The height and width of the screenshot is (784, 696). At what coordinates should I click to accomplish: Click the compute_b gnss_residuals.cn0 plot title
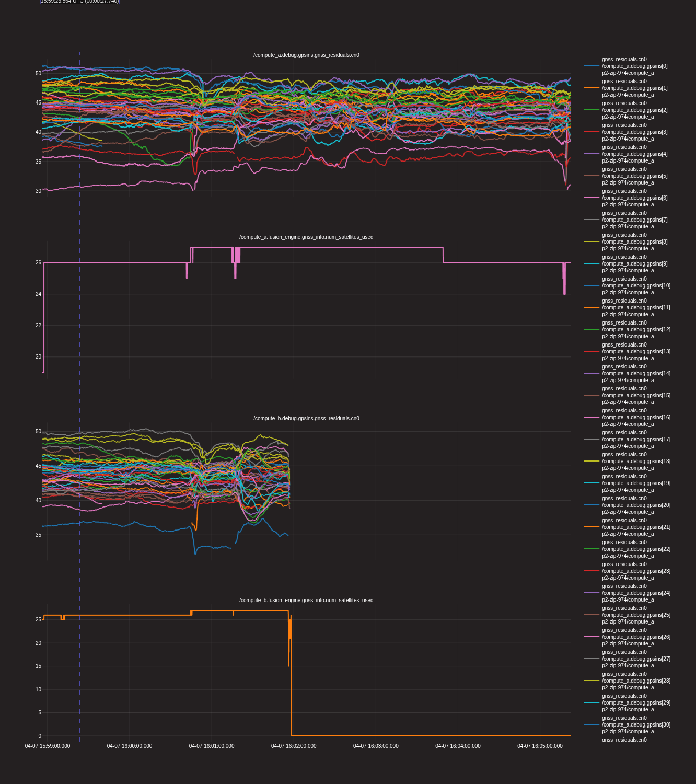pyautogui.click(x=306, y=419)
